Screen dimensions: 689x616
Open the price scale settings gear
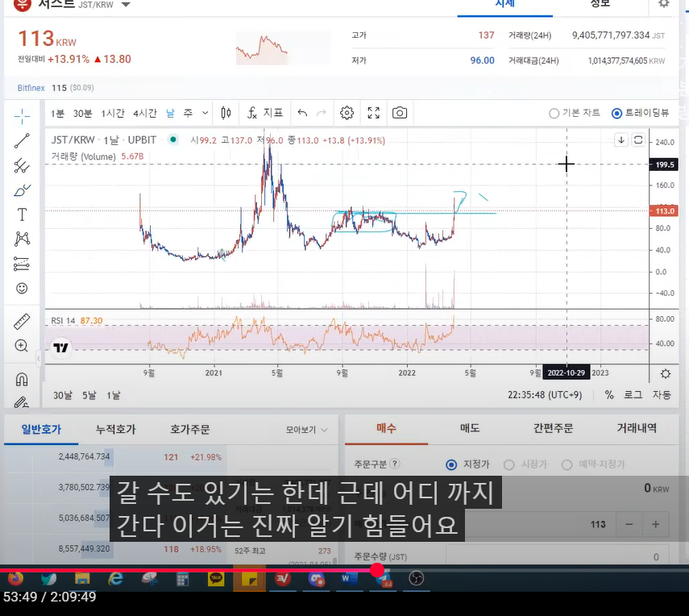tap(666, 374)
